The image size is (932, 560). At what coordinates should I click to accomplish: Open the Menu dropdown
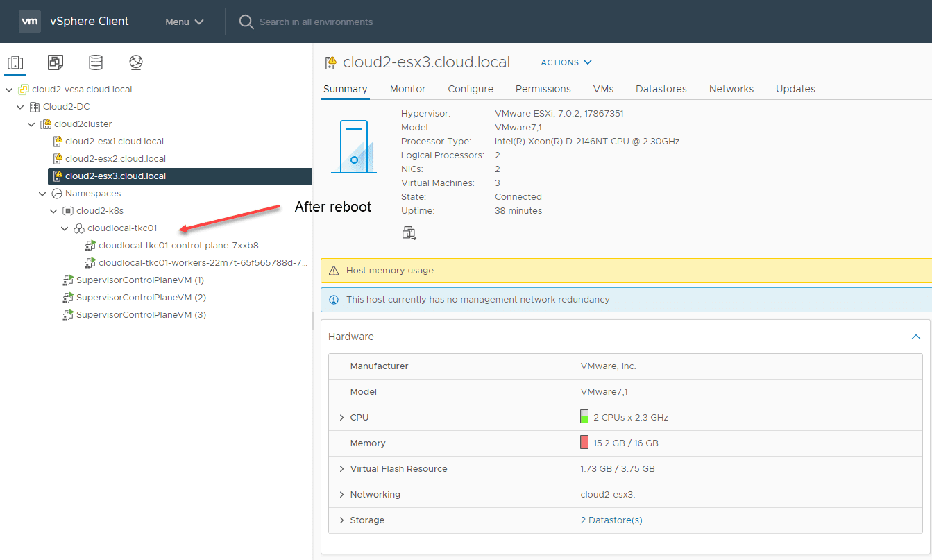point(184,22)
